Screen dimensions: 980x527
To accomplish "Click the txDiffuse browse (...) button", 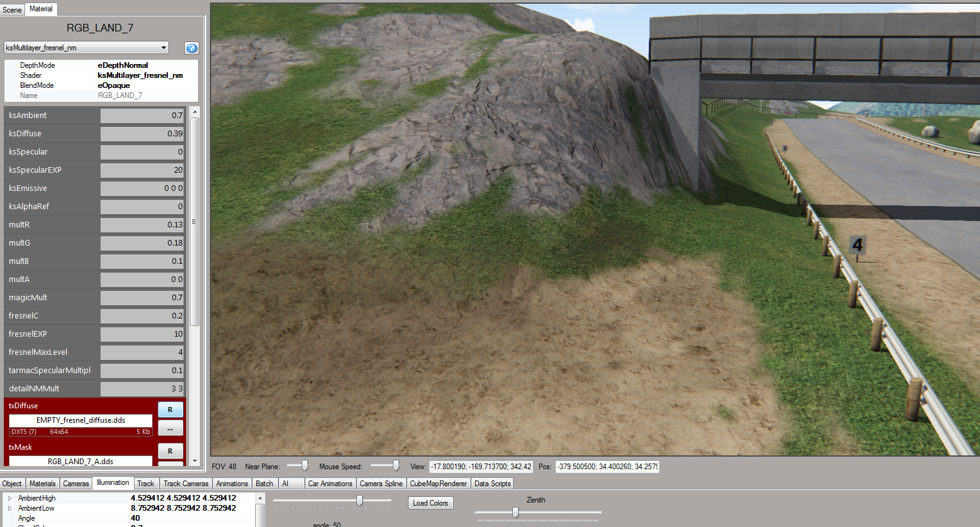I will 170,428.
